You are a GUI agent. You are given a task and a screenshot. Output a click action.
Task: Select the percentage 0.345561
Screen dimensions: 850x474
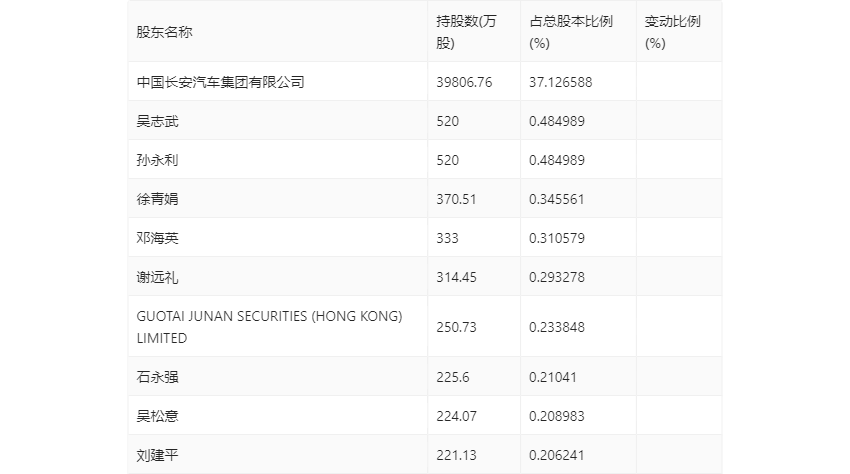(557, 199)
